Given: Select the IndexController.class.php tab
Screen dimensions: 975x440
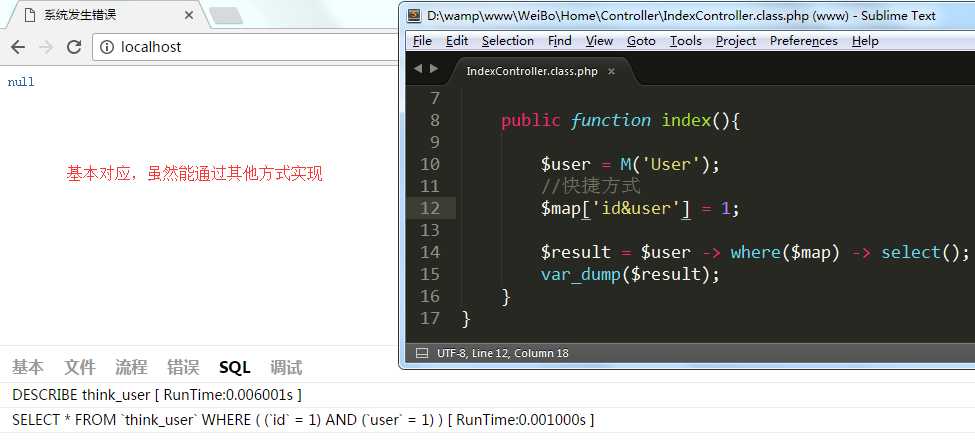Looking at the screenshot, I should 532,71.
